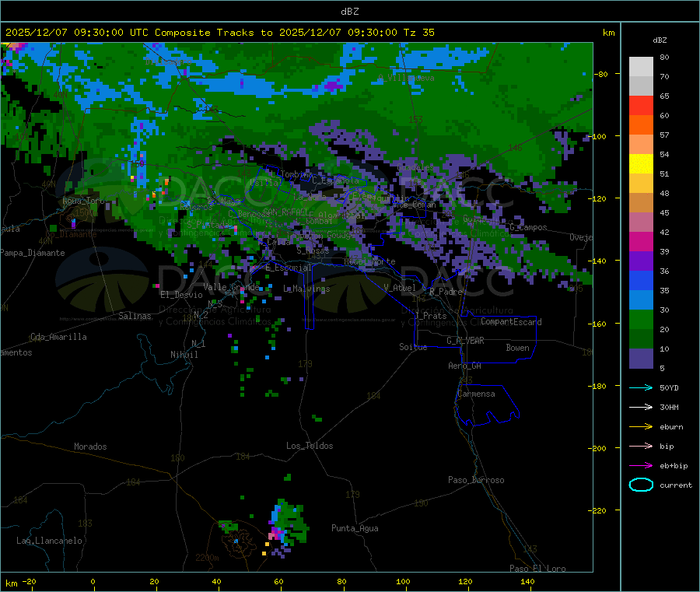The height and width of the screenshot is (592, 700).
Task: Click the 'km' unit label at bottom left
Action: 11,583
